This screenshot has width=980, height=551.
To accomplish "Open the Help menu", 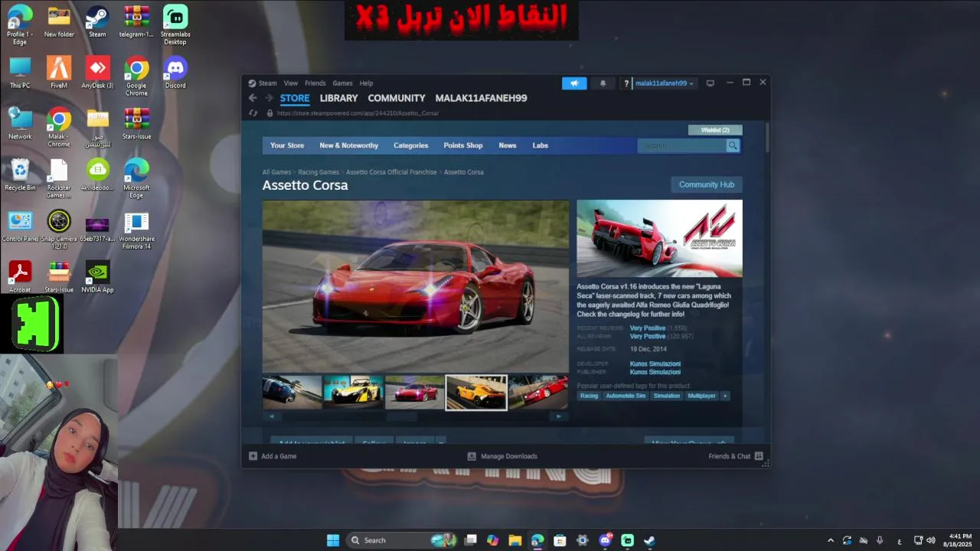I will 367,83.
